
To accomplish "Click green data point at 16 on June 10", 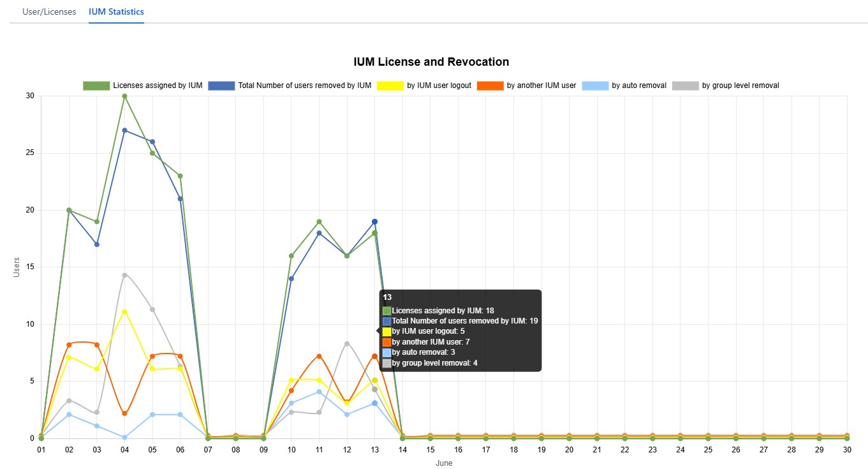I will (x=291, y=256).
